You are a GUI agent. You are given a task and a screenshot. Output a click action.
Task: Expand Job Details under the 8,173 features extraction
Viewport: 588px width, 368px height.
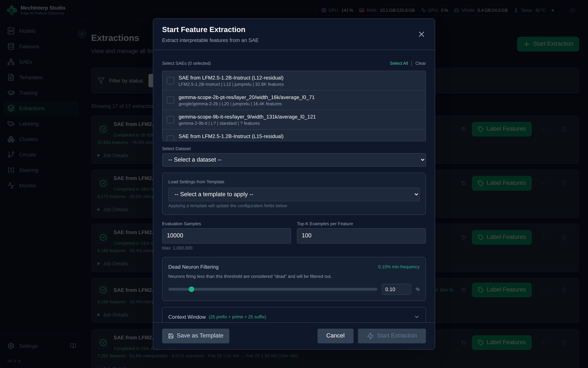click(113, 210)
